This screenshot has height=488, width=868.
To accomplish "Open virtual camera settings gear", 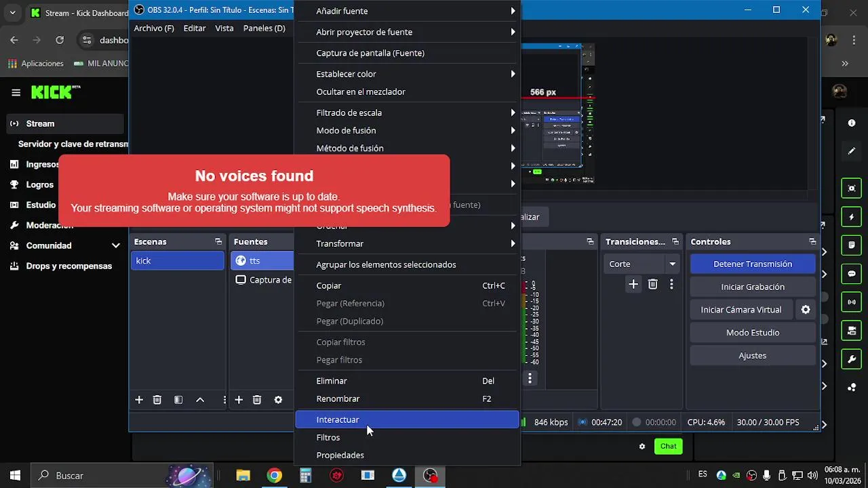I will point(806,310).
